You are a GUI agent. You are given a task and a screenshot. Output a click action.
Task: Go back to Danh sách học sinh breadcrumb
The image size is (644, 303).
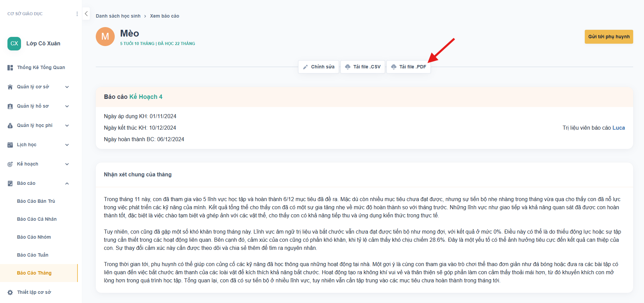pos(118,16)
